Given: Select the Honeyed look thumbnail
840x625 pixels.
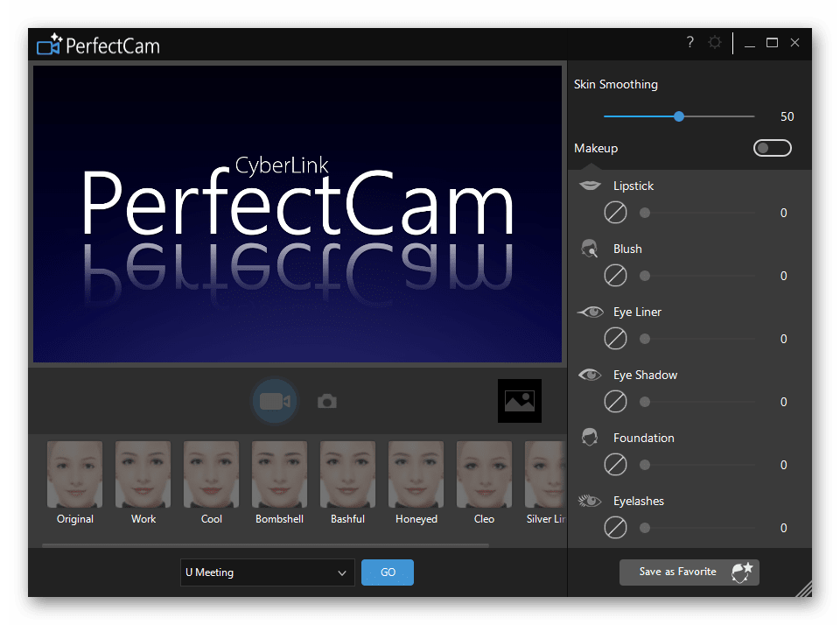Looking at the screenshot, I should coord(416,474).
